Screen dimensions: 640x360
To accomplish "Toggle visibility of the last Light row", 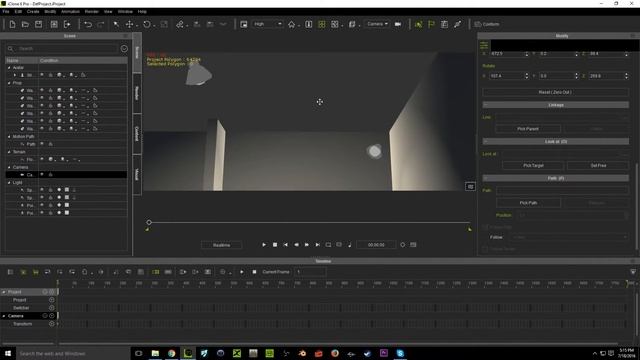I will tap(42, 213).
